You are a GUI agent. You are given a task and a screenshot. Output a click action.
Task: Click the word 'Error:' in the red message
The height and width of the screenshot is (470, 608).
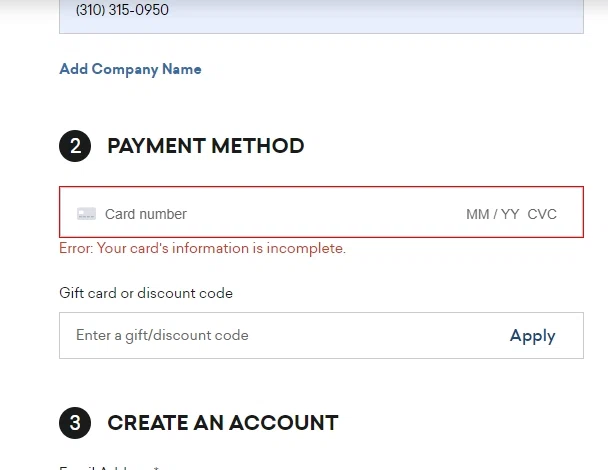coord(77,248)
